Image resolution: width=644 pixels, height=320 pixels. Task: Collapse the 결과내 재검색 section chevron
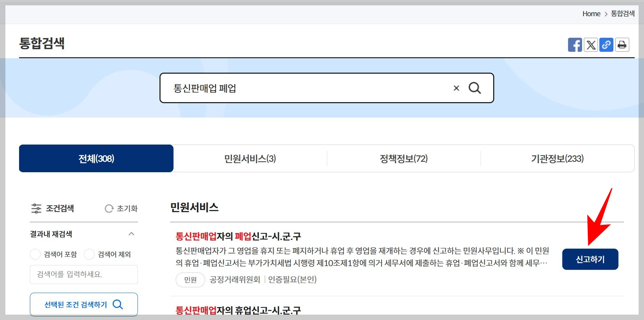(131, 234)
